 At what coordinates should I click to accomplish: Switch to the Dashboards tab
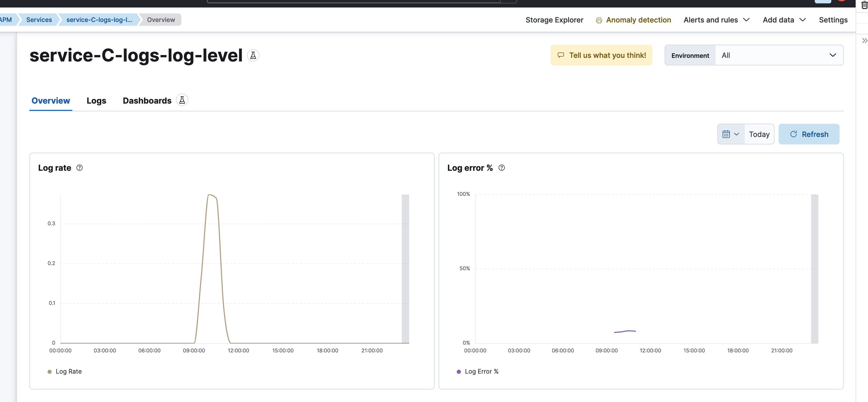(x=147, y=101)
